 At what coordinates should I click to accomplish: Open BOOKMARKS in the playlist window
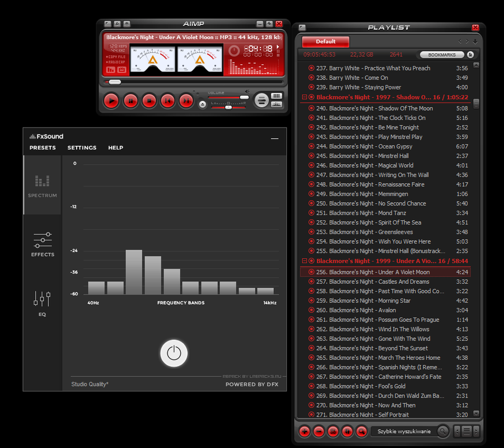coord(442,55)
